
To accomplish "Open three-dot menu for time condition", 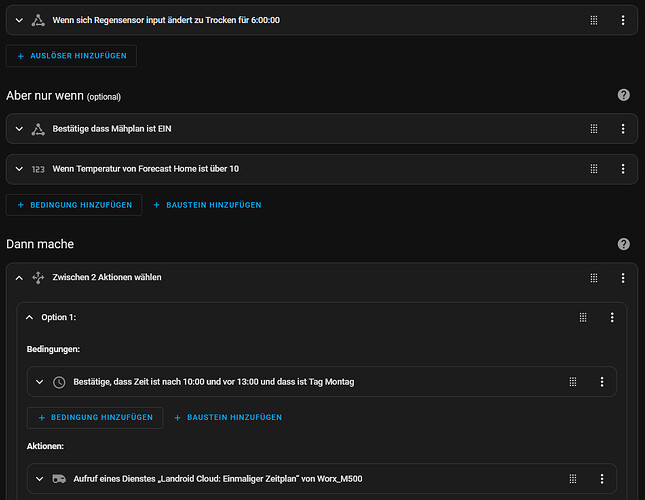I will [602, 382].
